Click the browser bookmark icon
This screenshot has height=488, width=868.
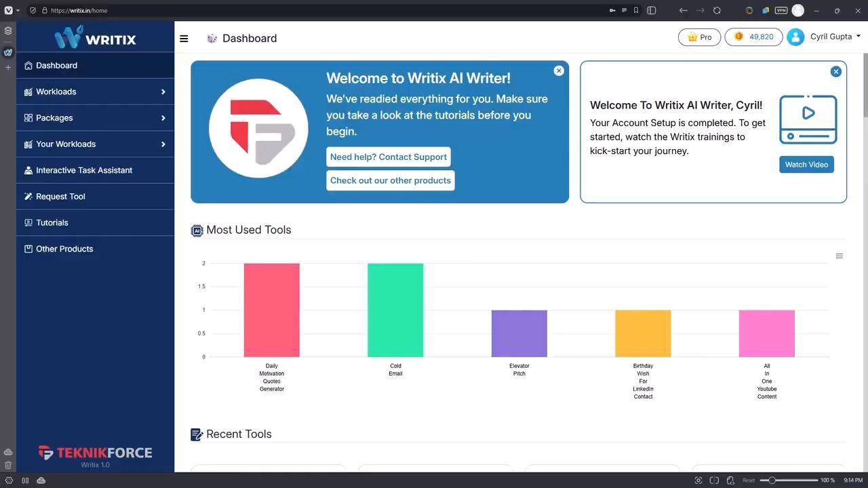[636, 11]
